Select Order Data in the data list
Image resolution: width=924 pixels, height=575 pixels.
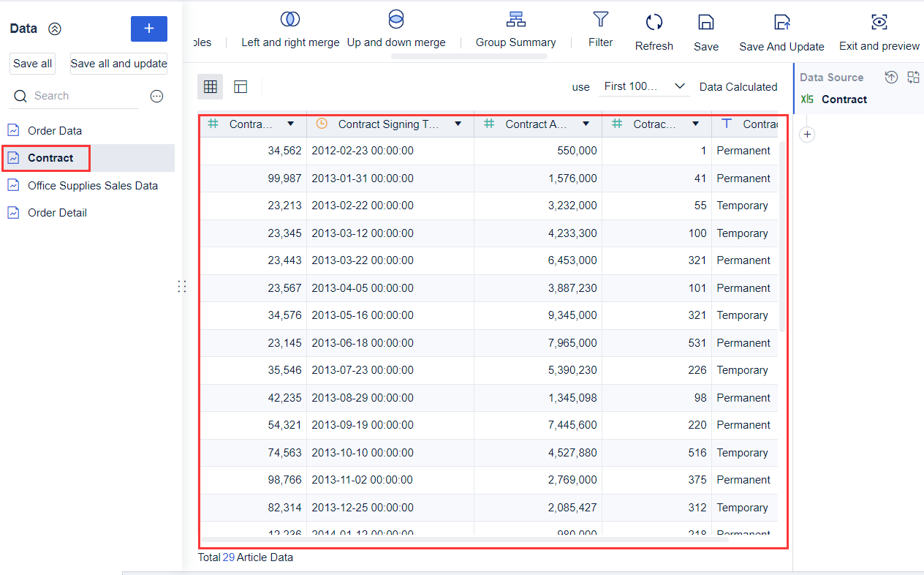coord(55,131)
